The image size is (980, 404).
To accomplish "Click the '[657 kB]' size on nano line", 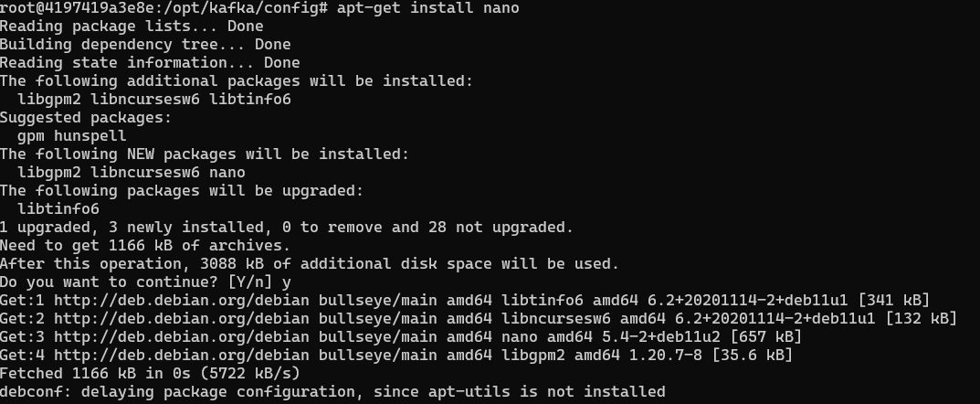I will (765, 337).
